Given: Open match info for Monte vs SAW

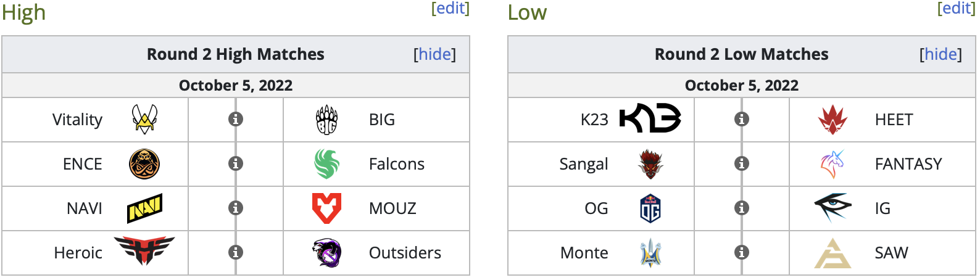Looking at the screenshot, I should tap(742, 252).
